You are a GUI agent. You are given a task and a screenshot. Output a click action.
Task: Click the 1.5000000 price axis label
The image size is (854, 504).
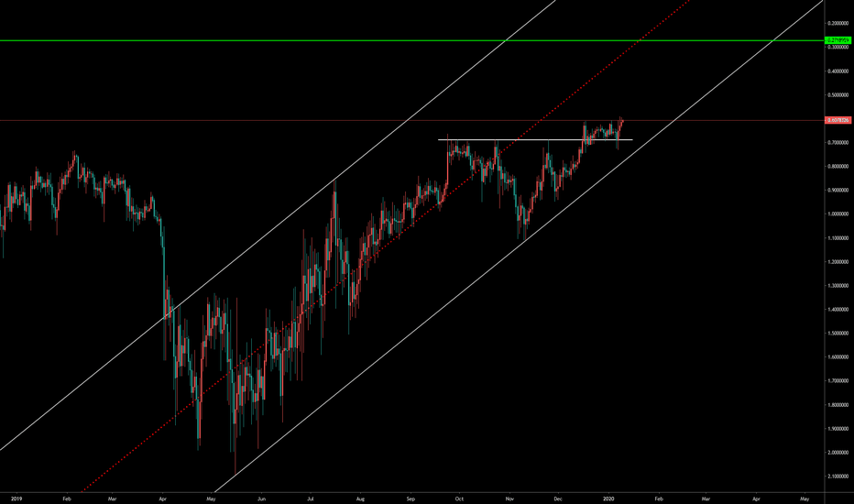pyautogui.click(x=838, y=334)
